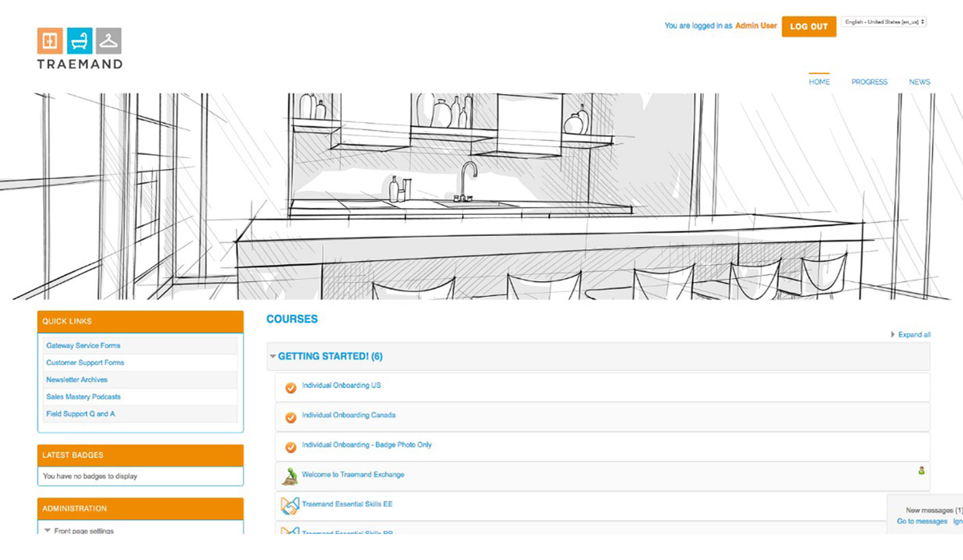
Task: Expand all course categories
Action: pyautogui.click(x=913, y=335)
